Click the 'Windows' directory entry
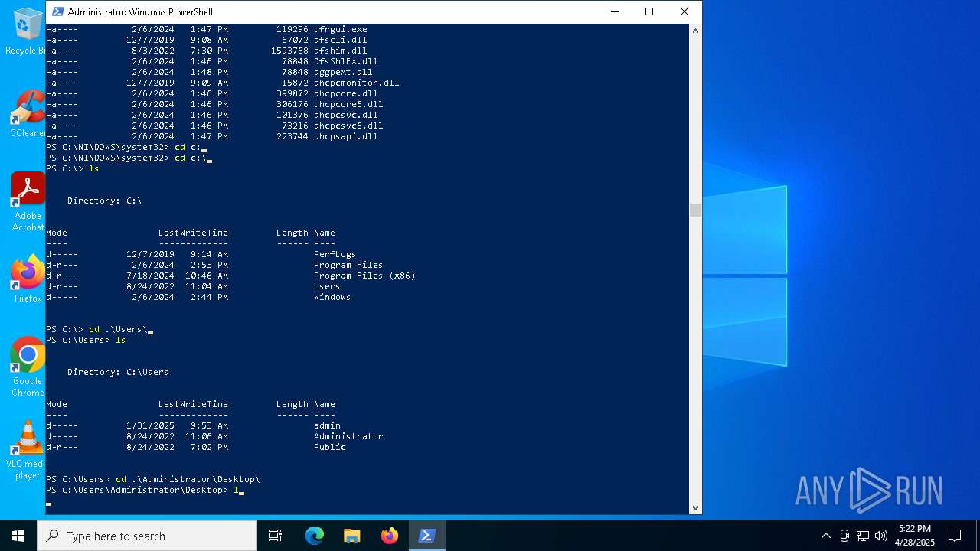Viewport: 980px width, 551px height. pos(332,297)
